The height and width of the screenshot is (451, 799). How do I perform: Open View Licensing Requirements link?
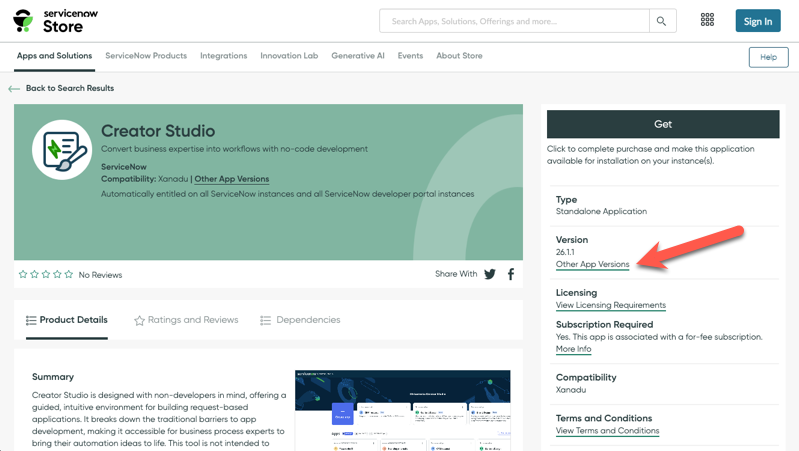pyautogui.click(x=611, y=305)
